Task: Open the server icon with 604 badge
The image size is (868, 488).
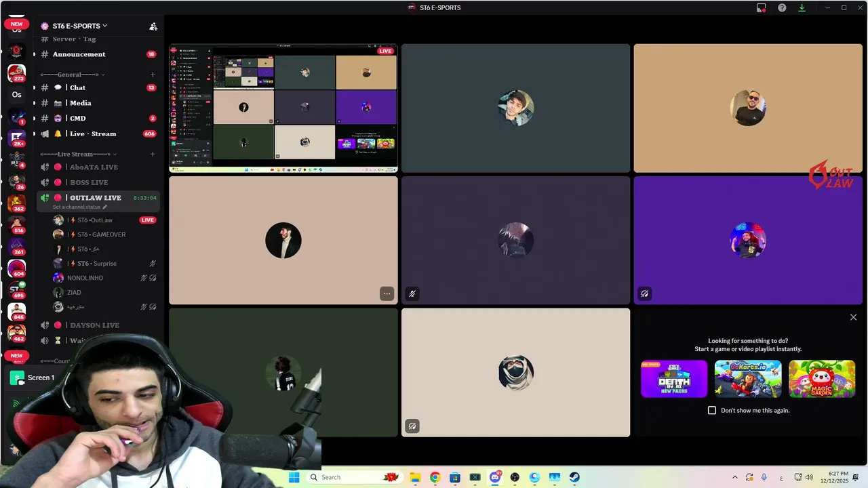Action: click(16, 268)
